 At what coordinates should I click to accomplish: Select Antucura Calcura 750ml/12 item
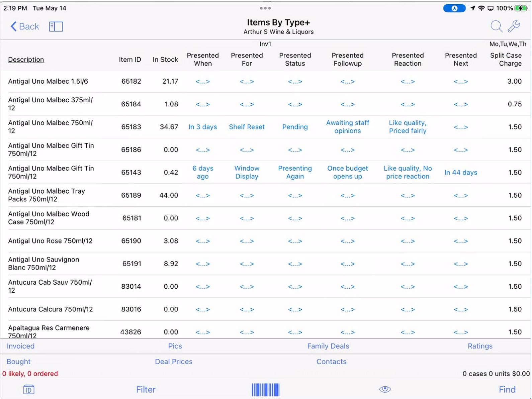click(x=266, y=309)
